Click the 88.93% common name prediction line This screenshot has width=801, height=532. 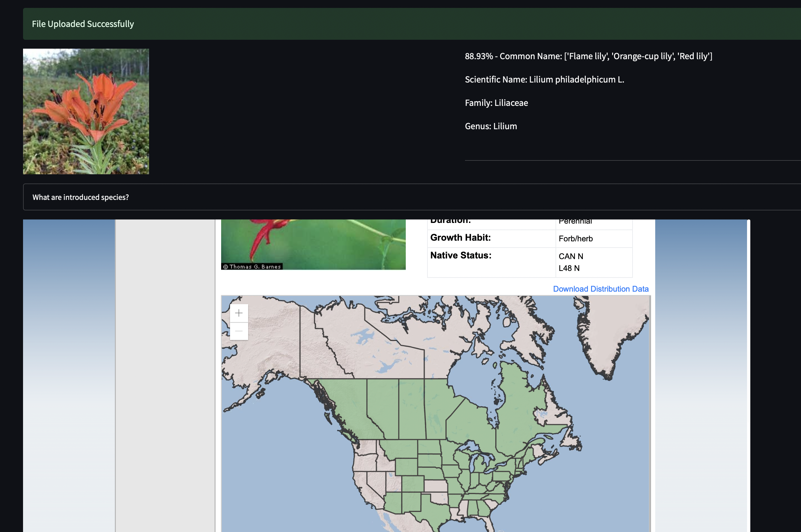point(588,56)
